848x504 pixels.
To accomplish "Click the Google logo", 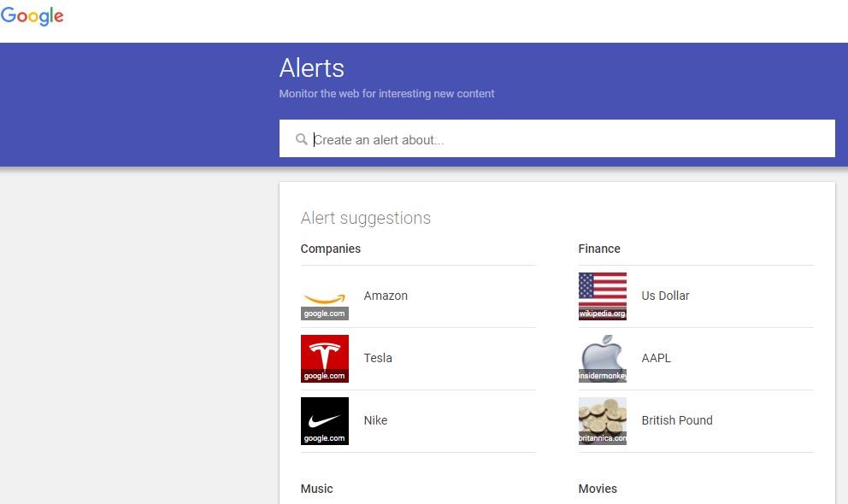I will click(32, 16).
